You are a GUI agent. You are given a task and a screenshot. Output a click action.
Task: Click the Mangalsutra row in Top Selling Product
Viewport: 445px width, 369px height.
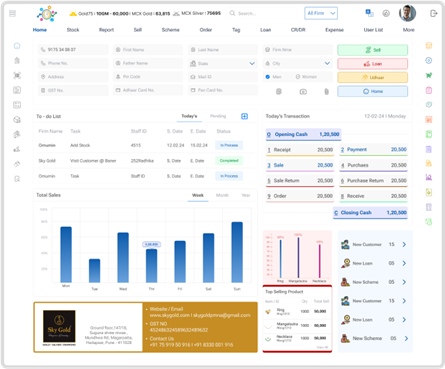pos(297,325)
